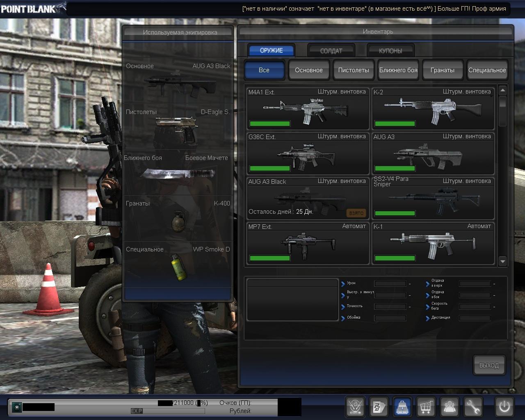The height and width of the screenshot is (420, 525).
Task: Open the clan icon with crossed rifles
Action: (x=355, y=407)
